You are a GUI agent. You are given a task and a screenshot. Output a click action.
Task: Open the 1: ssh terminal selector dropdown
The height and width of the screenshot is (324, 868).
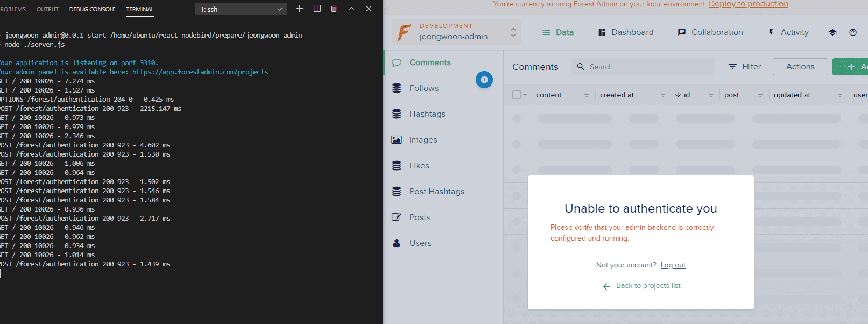pyautogui.click(x=241, y=9)
